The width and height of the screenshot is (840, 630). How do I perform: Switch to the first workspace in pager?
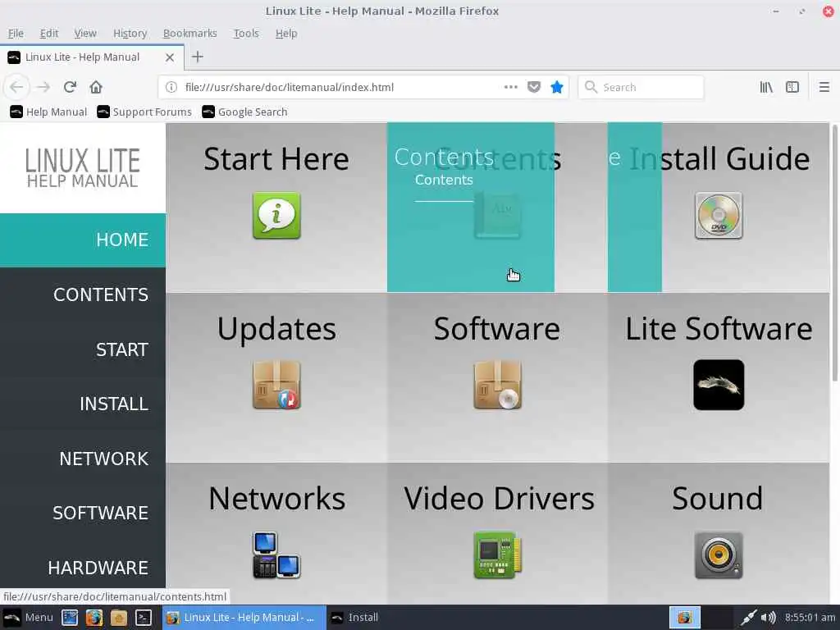[685, 618]
